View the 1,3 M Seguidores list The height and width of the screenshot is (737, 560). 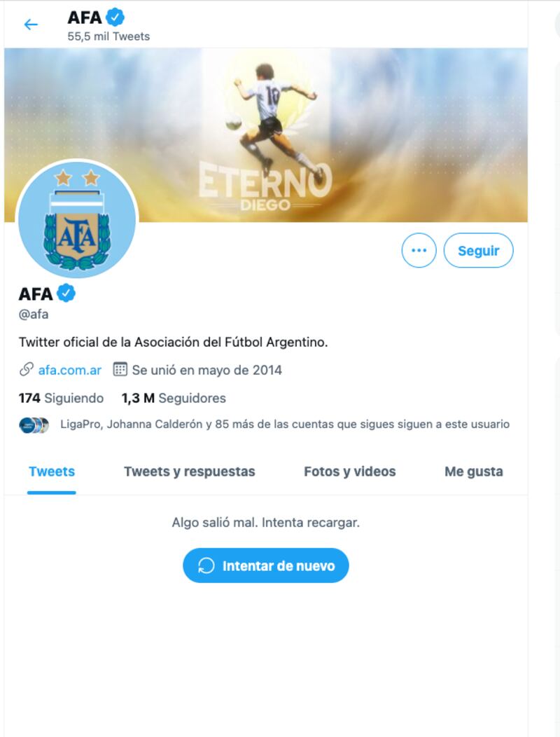pyautogui.click(x=174, y=398)
